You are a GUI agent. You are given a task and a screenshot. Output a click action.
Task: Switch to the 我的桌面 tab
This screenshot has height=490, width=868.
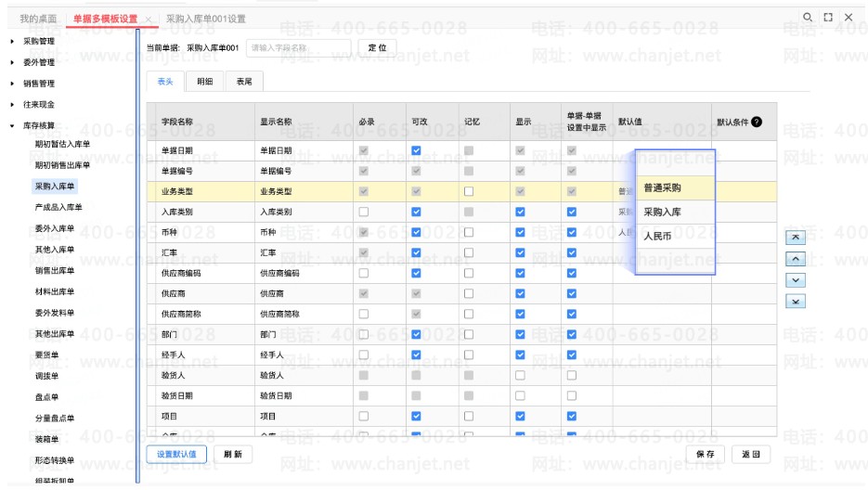point(38,19)
